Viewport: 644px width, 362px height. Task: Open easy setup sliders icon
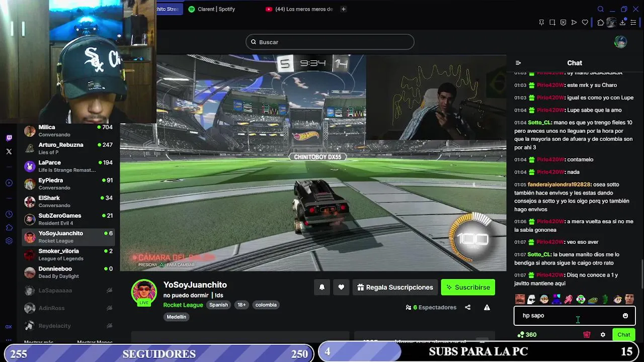[x=633, y=23]
